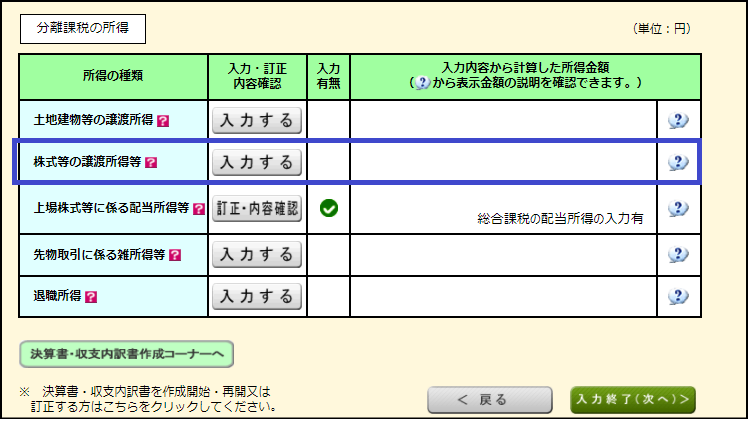Click green checkmark in 入力有無 column
This screenshot has width=748, height=423.
click(x=328, y=208)
